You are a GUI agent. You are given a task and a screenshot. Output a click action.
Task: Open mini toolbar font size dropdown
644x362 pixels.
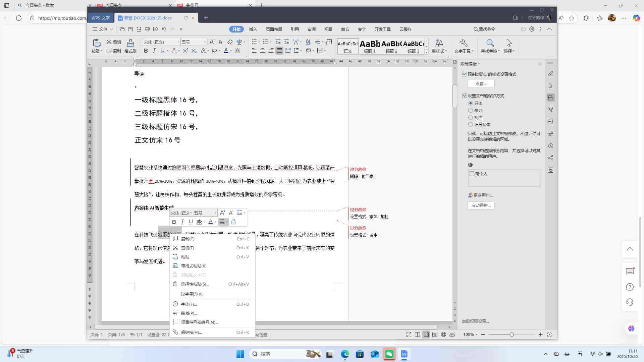pyautogui.click(x=215, y=213)
